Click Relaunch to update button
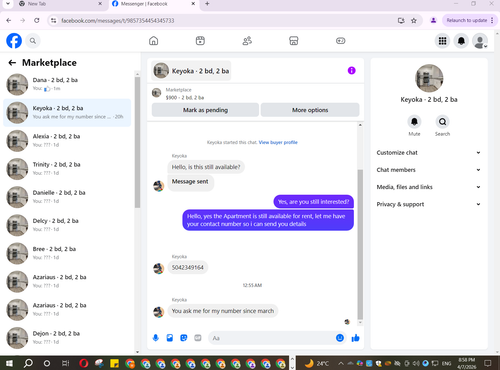The image size is (500, 370). [469, 20]
